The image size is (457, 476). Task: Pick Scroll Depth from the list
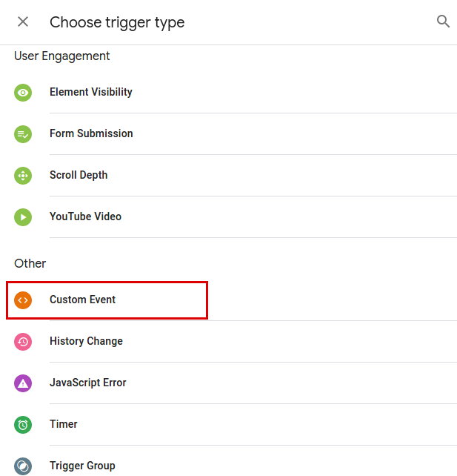[x=79, y=176]
